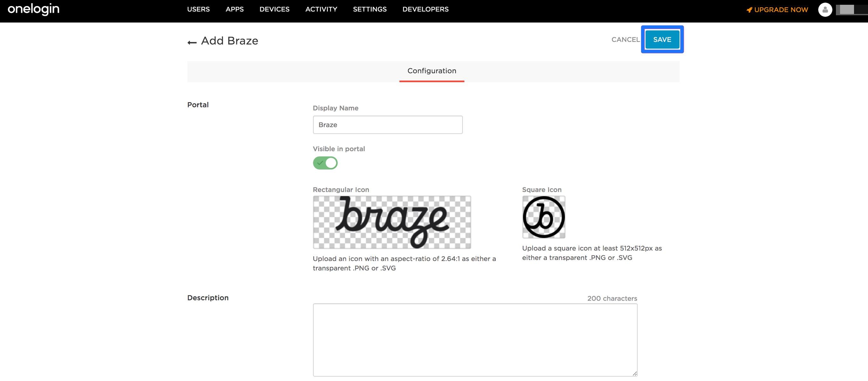Open the USERS menu
Image resolution: width=868 pixels, height=381 pixels.
point(198,10)
